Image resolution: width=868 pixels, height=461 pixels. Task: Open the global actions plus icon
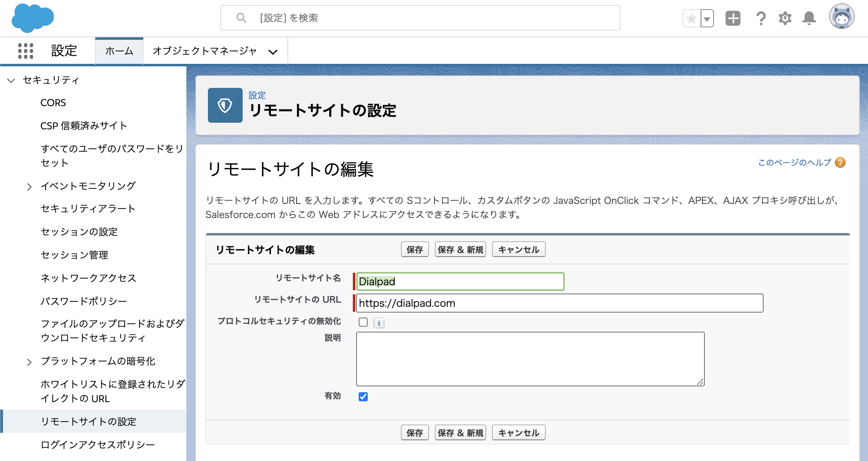(733, 18)
